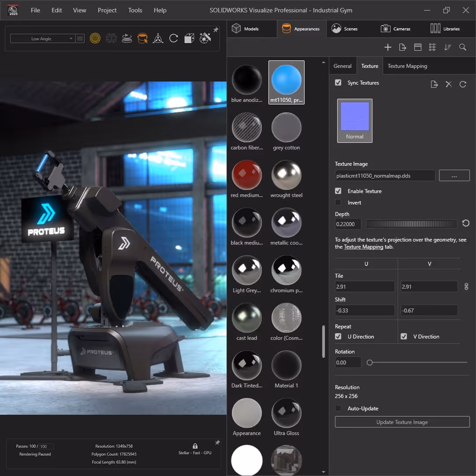Open the View menu
This screenshot has height=476, width=476.
click(x=79, y=10)
